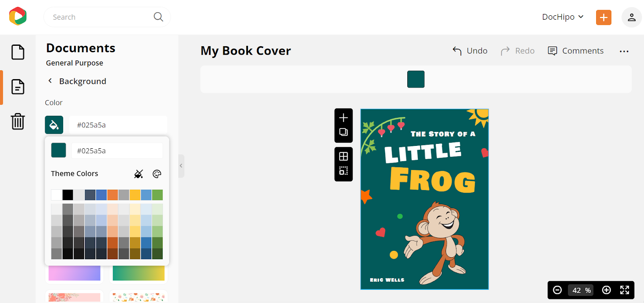Click the Undo button
The height and width of the screenshot is (303, 644).
click(470, 51)
